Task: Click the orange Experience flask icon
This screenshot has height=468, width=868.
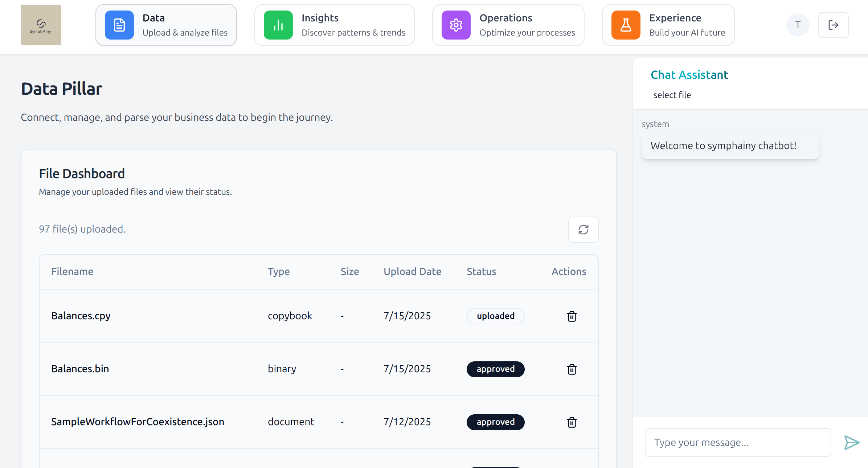Action: (x=626, y=25)
